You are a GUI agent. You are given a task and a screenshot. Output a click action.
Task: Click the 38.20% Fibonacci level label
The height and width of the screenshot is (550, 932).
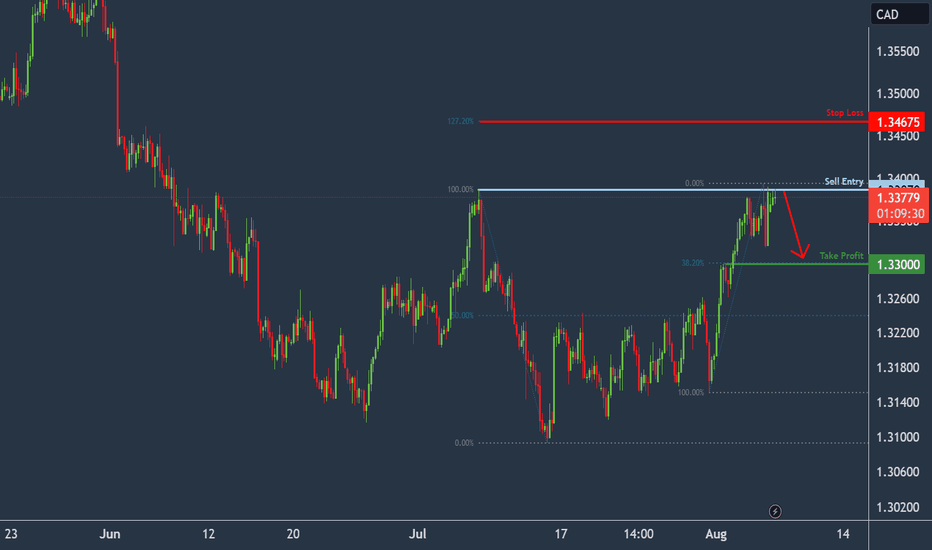(x=692, y=263)
